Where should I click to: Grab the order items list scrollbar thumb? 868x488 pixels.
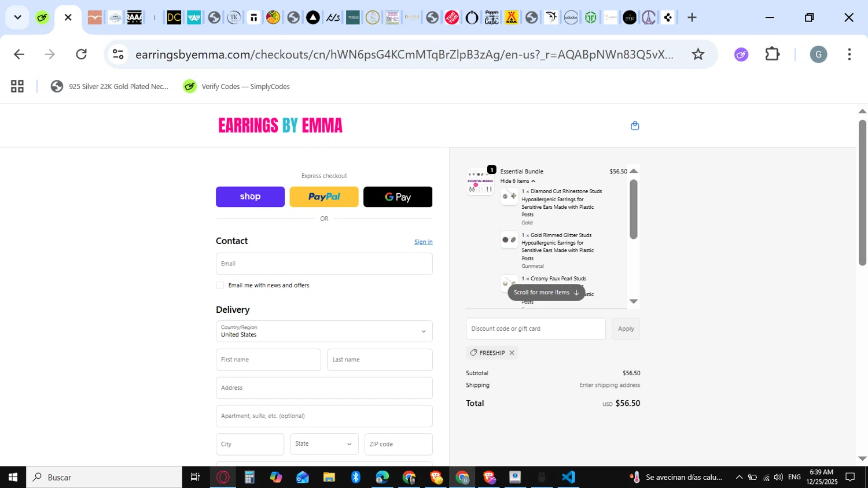click(634, 209)
